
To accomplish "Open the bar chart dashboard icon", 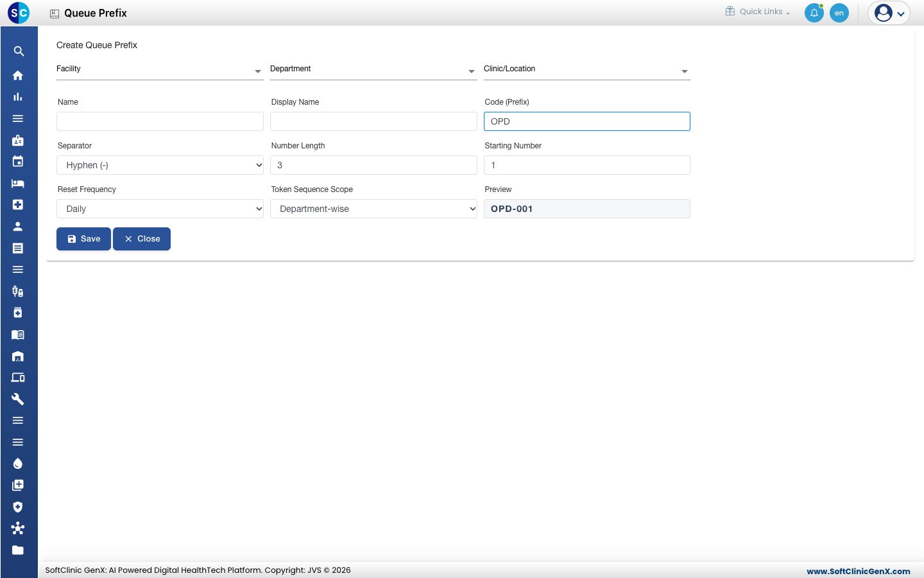I will tap(18, 97).
